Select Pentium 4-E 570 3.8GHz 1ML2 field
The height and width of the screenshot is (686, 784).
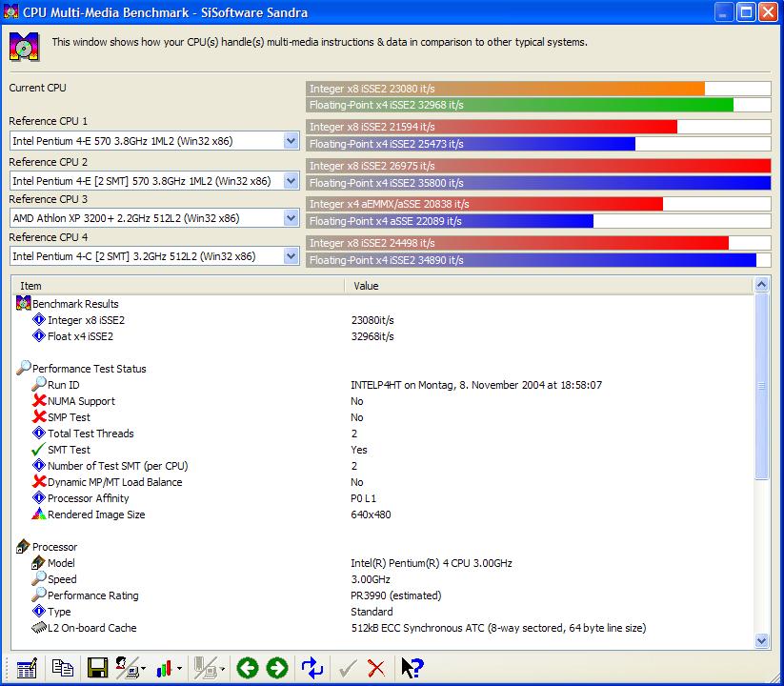point(154,141)
